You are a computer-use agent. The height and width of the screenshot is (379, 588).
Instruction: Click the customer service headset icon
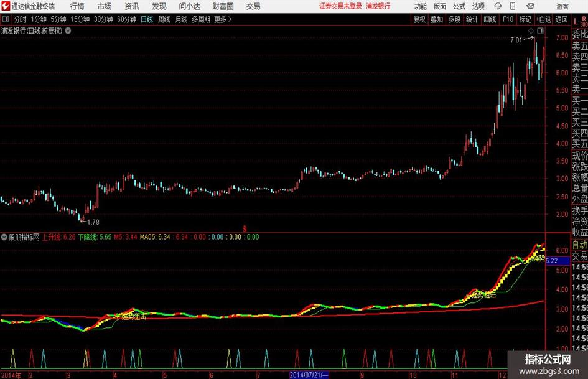[x=498, y=6]
